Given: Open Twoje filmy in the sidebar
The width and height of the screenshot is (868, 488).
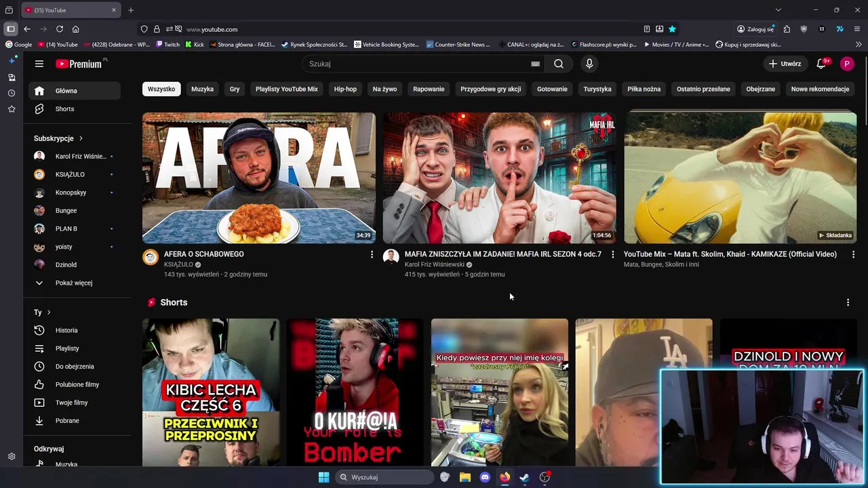Looking at the screenshot, I should tap(75, 403).
